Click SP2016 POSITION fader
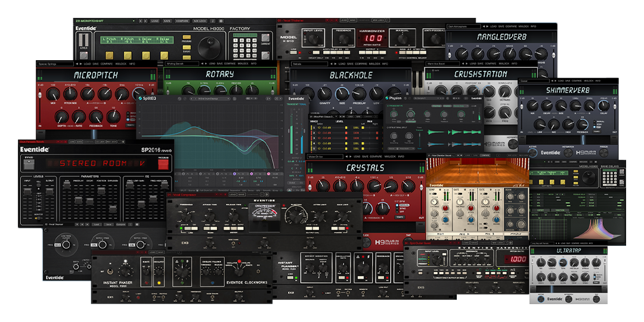The image size is (644, 322). click(x=101, y=191)
